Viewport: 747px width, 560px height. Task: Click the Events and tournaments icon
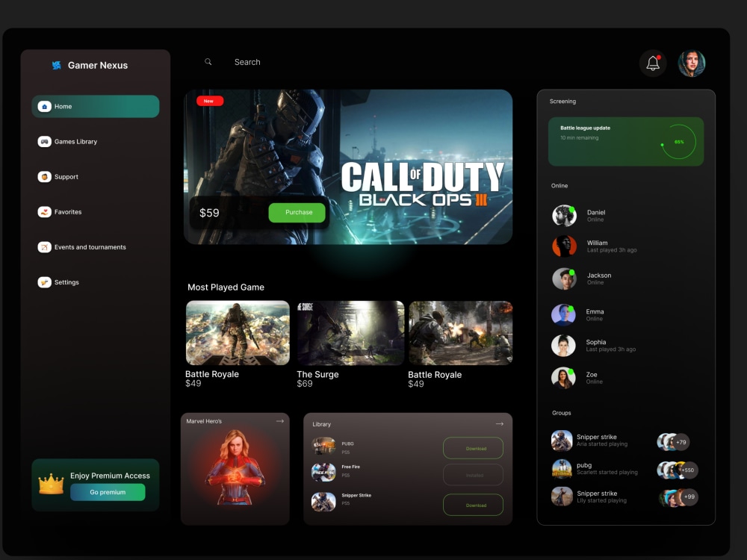[44, 247]
